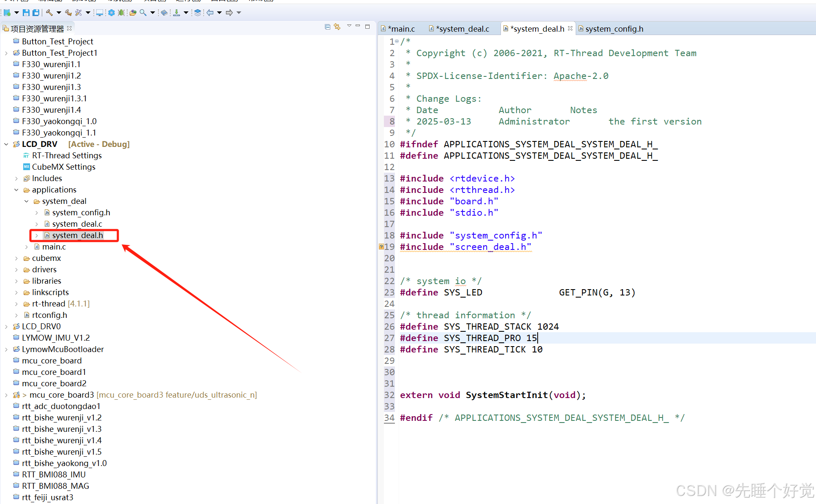Click the Save All icon
The width and height of the screenshot is (816, 504).
(36, 13)
